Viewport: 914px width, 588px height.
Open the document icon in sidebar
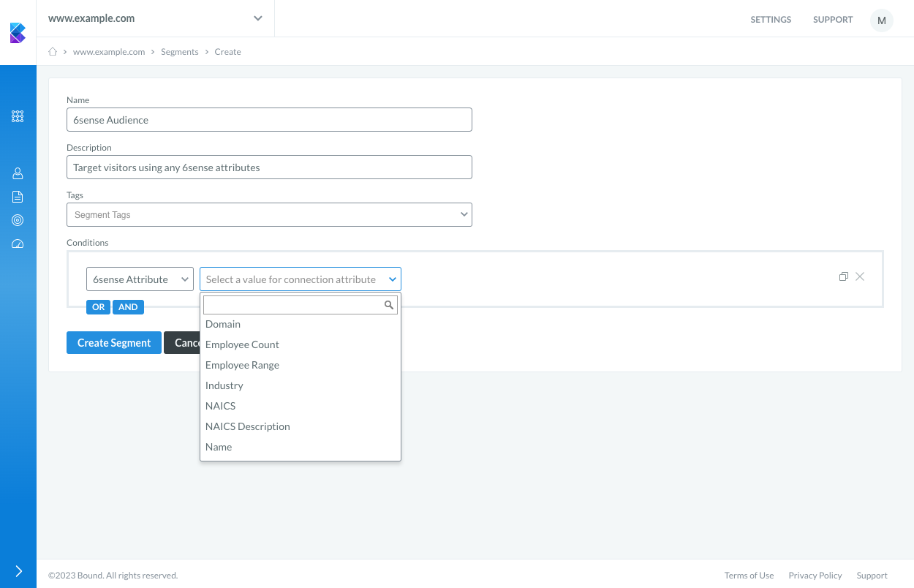coord(18,197)
